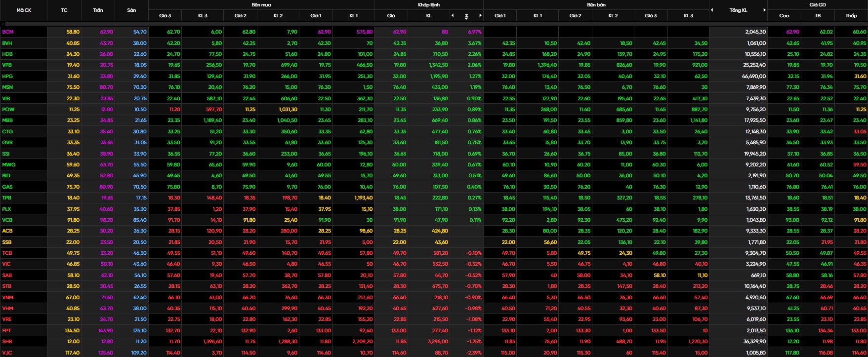Click the TB column header
This screenshot has height=357, width=868.
pos(818,16)
